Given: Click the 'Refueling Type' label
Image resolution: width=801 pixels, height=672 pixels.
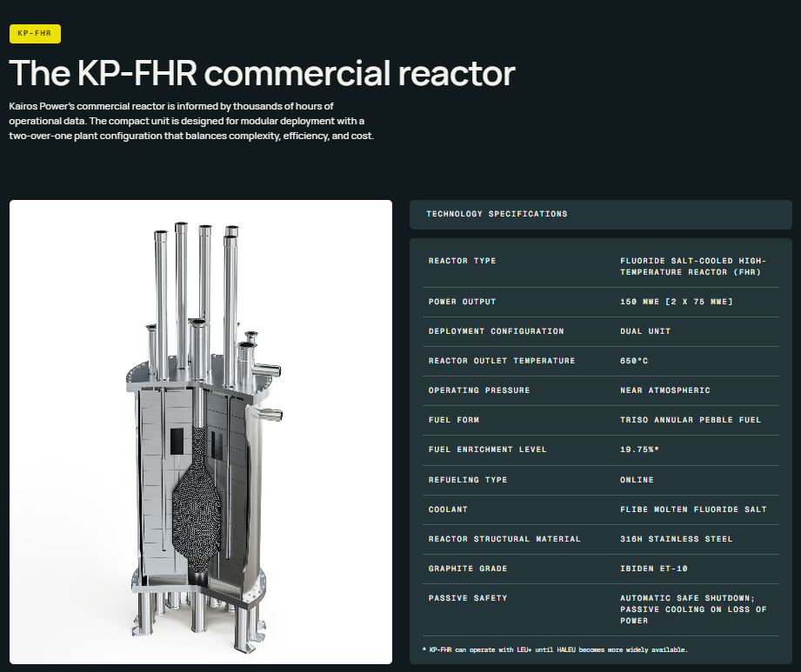Looking at the screenshot, I should 468,480.
